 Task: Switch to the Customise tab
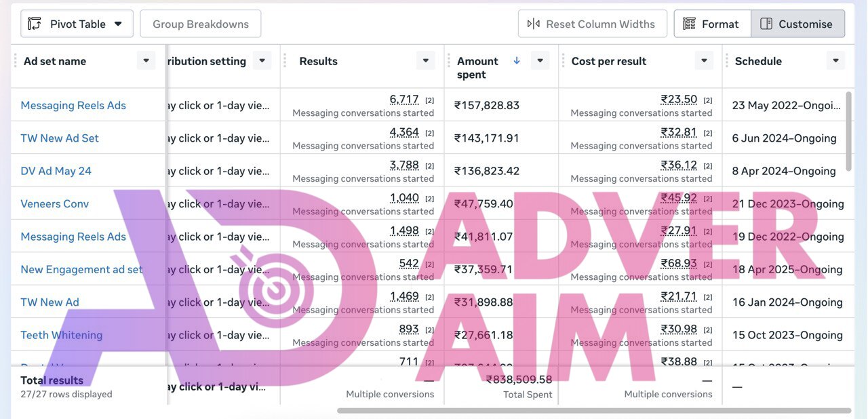coord(797,24)
